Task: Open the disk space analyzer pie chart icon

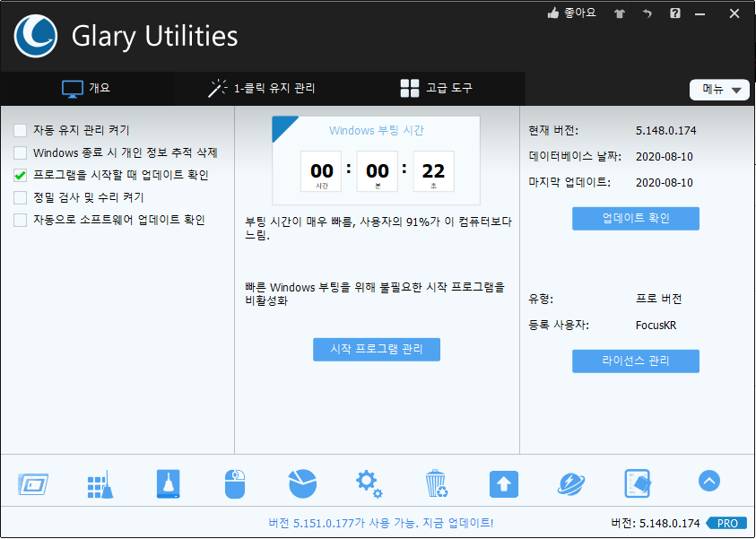Action: pyautogui.click(x=302, y=483)
